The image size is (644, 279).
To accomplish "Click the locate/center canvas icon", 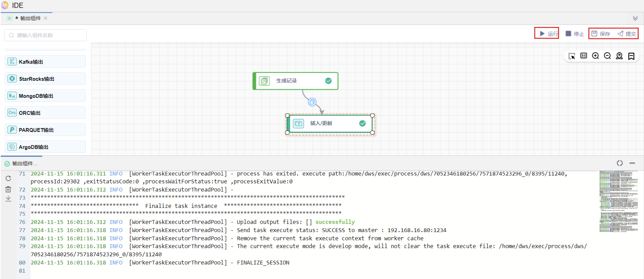I will point(619,56).
